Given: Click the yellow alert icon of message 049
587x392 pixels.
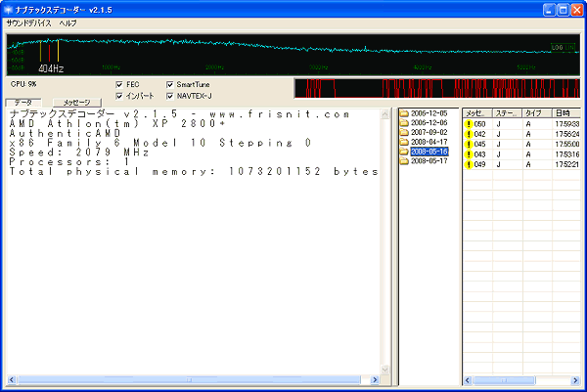Looking at the screenshot, I should (x=469, y=164).
